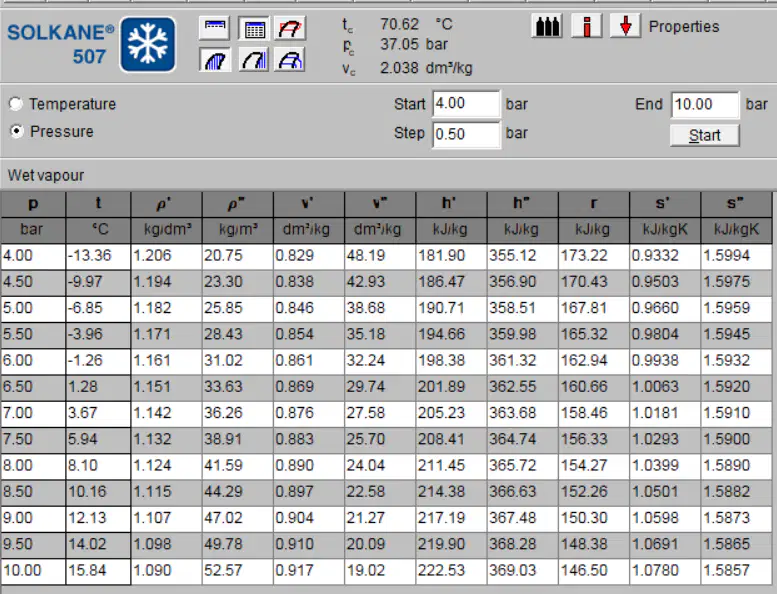777x594 pixels.
Task: Click the Start pressure input field
Action: [466, 104]
